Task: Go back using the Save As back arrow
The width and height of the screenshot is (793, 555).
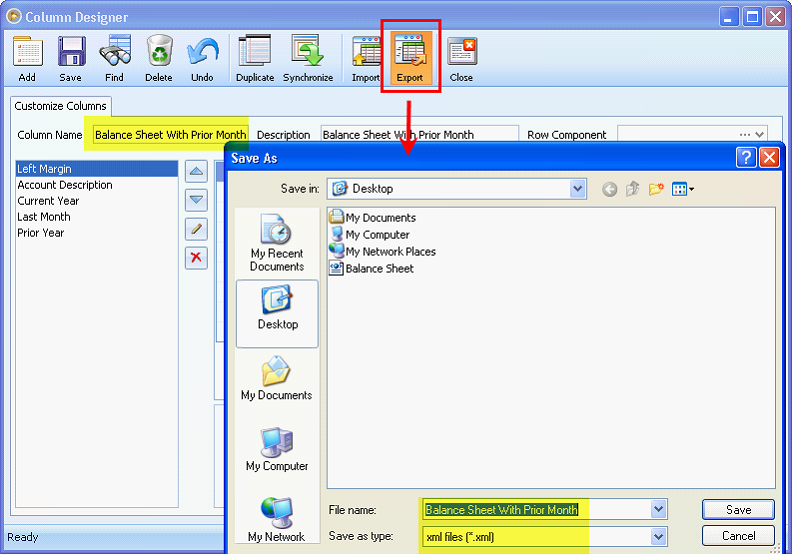Action: pos(609,189)
